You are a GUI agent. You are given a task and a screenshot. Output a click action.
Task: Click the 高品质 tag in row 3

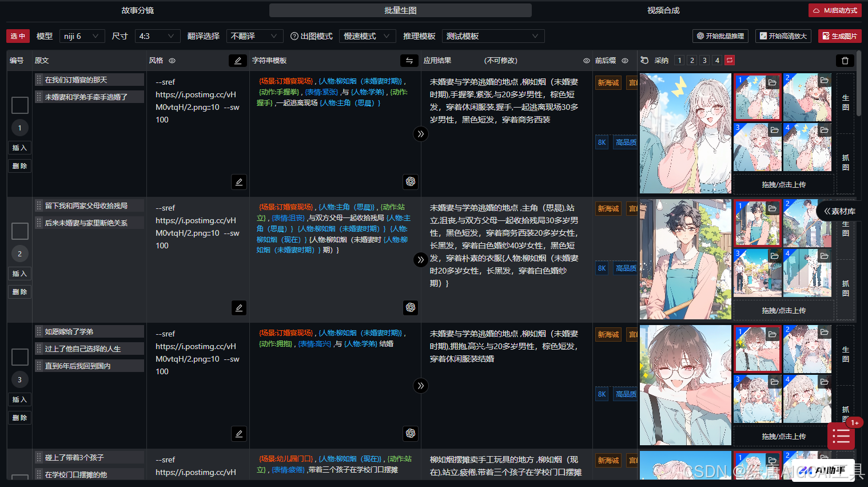(625, 394)
